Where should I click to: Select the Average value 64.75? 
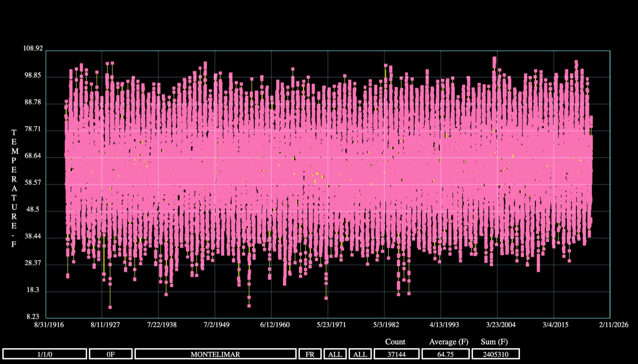445,354
